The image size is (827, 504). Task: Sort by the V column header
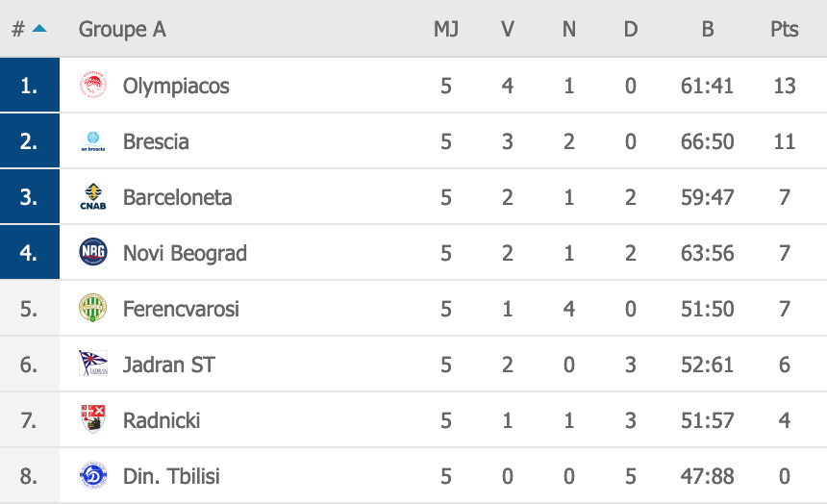[x=508, y=29]
